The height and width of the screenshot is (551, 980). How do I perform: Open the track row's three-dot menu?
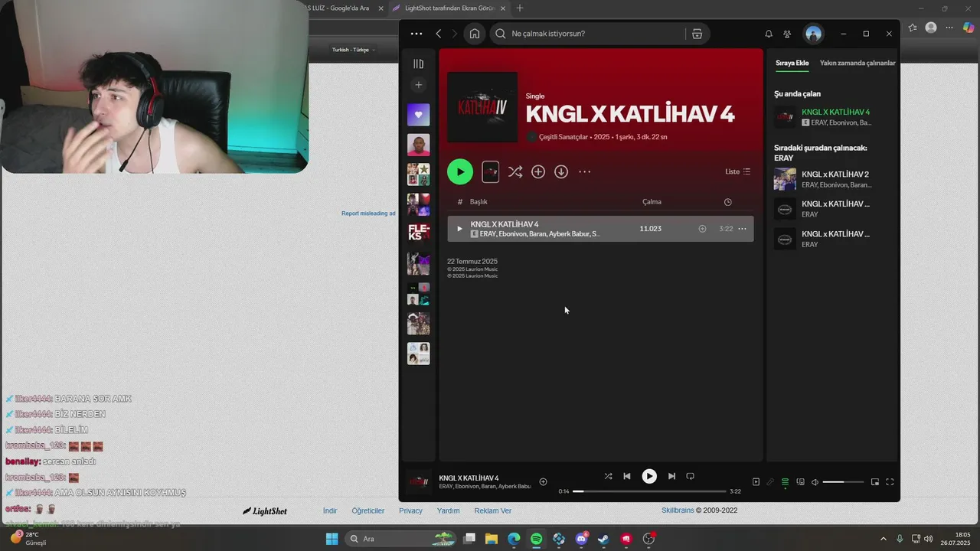tap(742, 229)
